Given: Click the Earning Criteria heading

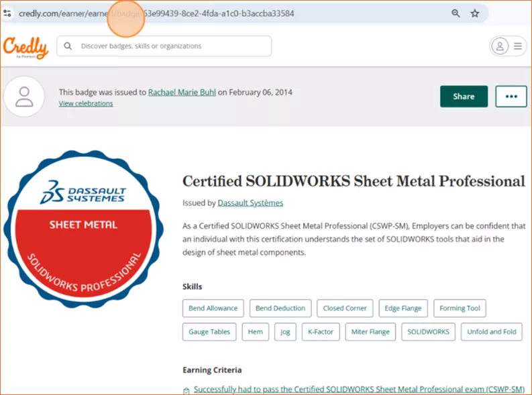Looking at the screenshot, I should pyautogui.click(x=212, y=370).
